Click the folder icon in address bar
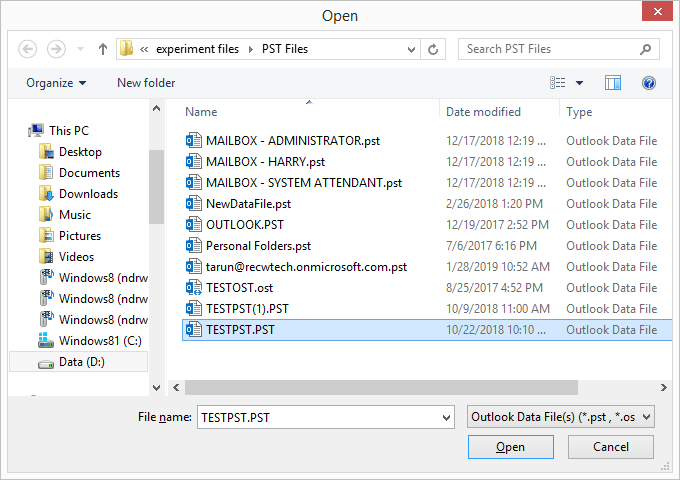 (127, 49)
